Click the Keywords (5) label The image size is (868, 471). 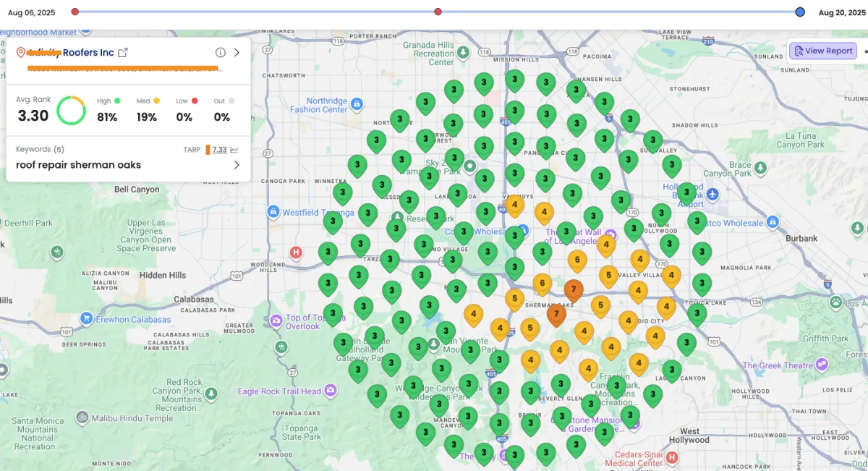tap(40, 149)
